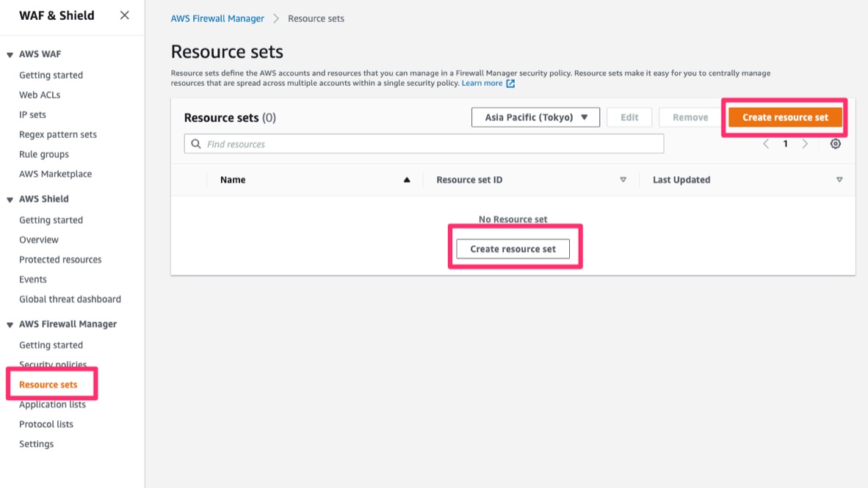This screenshot has width=868, height=488.
Task: Go to previous page arrow
Action: point(766,144)
